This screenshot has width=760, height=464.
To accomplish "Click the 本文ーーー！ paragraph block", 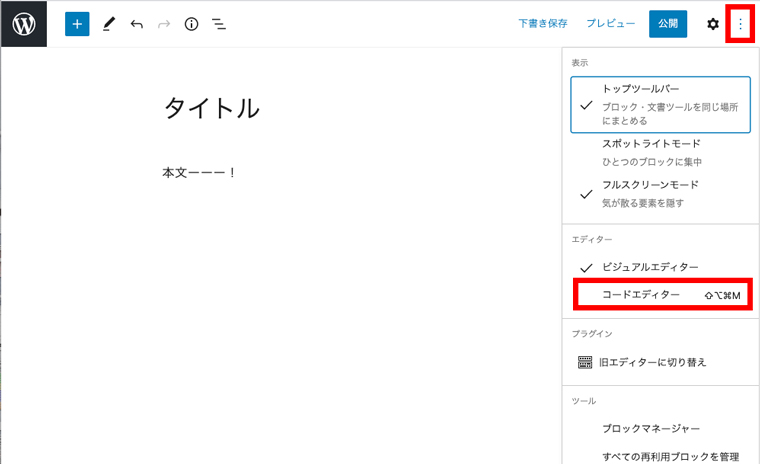I will pos(199,173).
